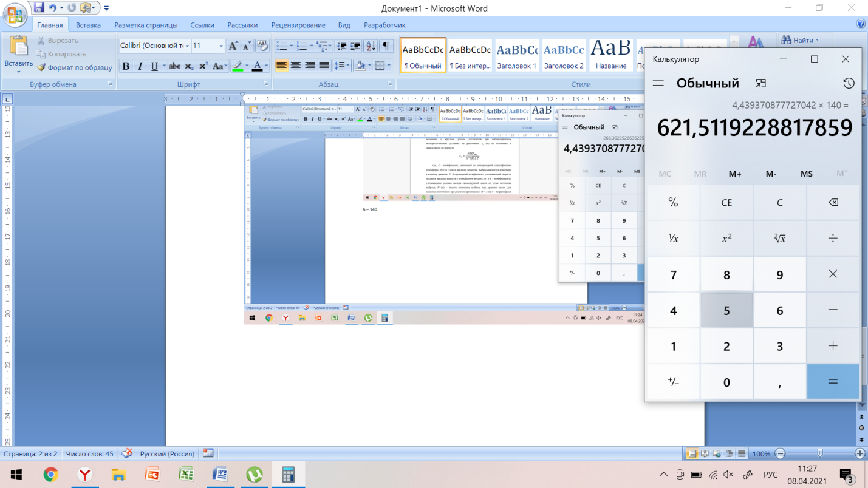Click the spell check status icon
Viewport: 868px width, 488px height.
pyautogui.click(x=127, y=453)
